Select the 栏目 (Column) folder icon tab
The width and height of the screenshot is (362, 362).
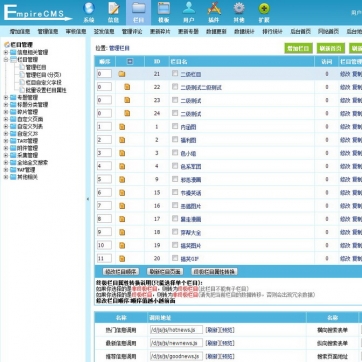[x=139, y=12]
